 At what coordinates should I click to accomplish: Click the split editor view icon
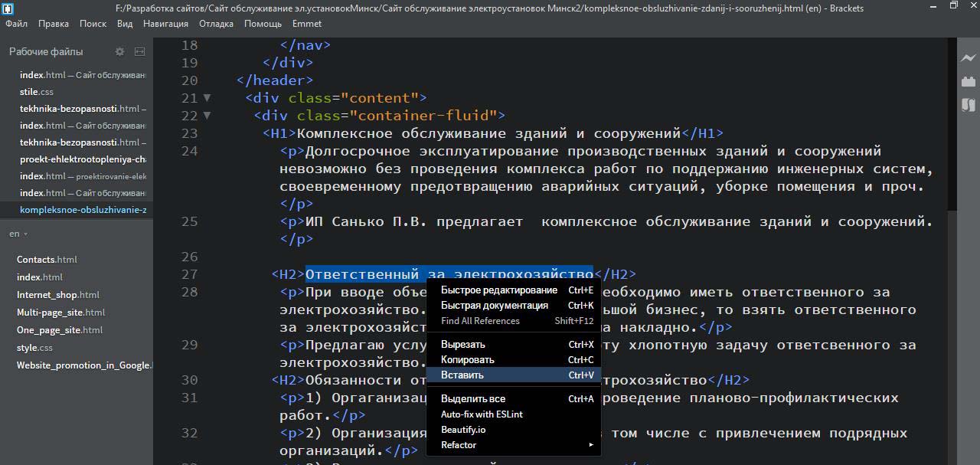click(x=139, y=52)
